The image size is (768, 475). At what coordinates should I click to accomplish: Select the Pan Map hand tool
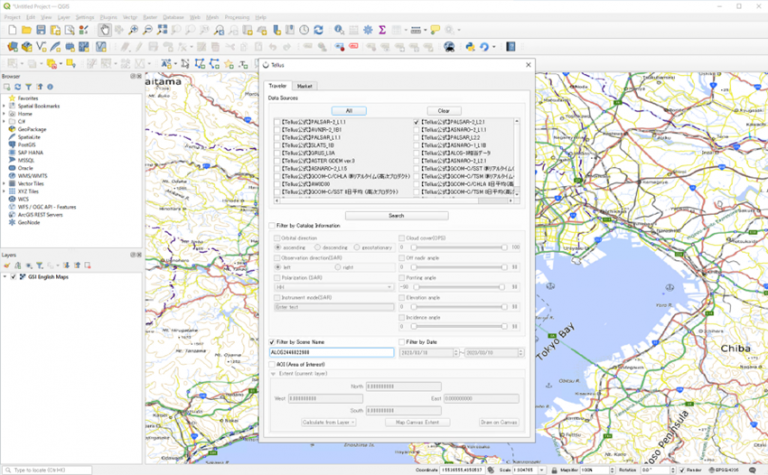pyautogui.click(x=104, y=30)
